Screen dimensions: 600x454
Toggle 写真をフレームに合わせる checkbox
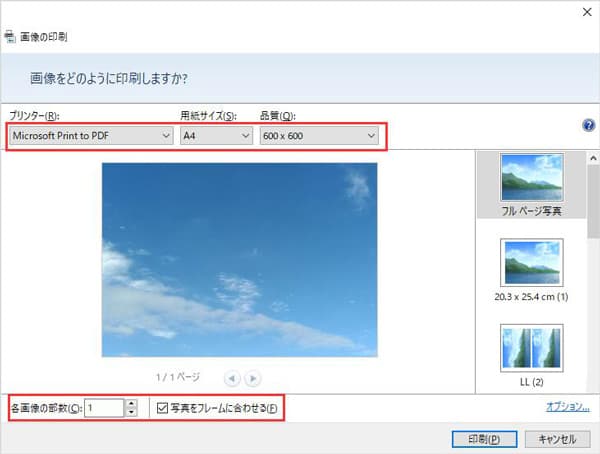[162, 408]
